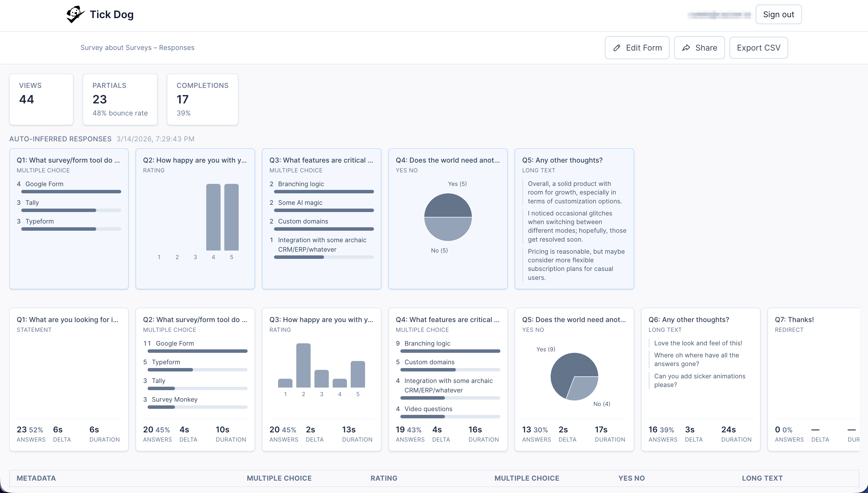This screenshot has width=868, height=493.
Task: Click the Share button
Action: coord(699,48)
